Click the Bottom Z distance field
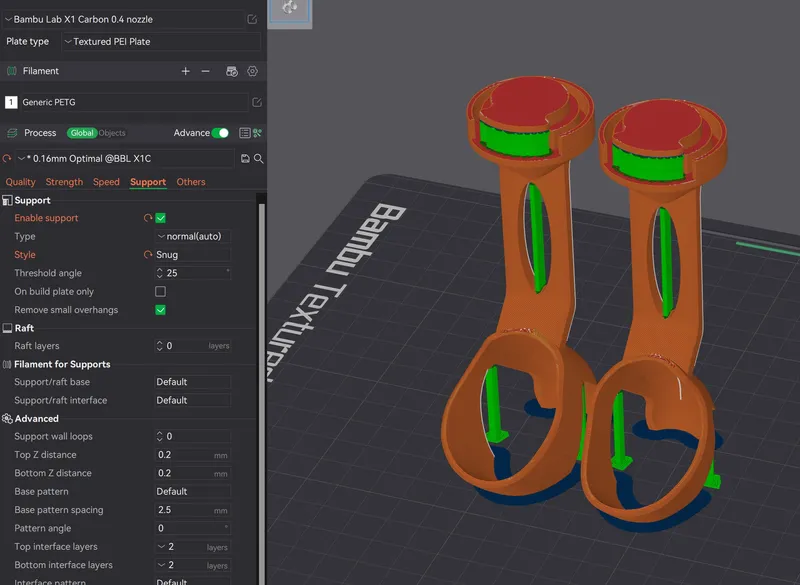 tap(193, 473)
